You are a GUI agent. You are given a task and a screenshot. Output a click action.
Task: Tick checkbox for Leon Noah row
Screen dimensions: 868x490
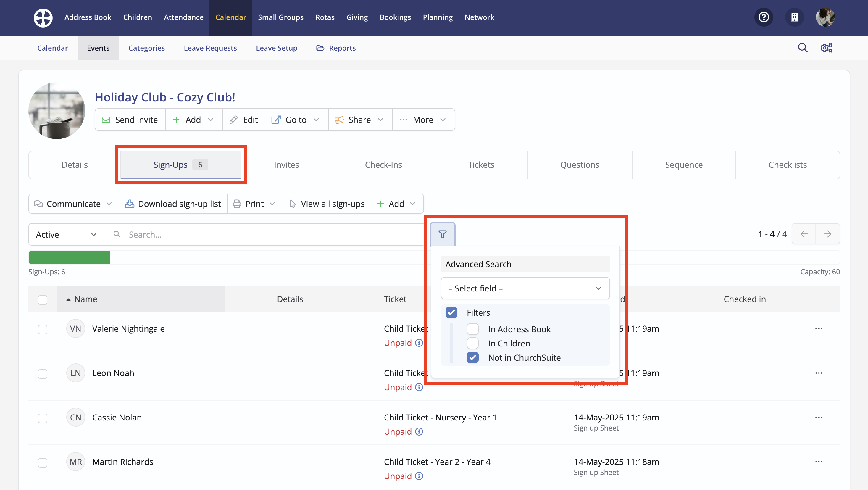coord(43,374)
